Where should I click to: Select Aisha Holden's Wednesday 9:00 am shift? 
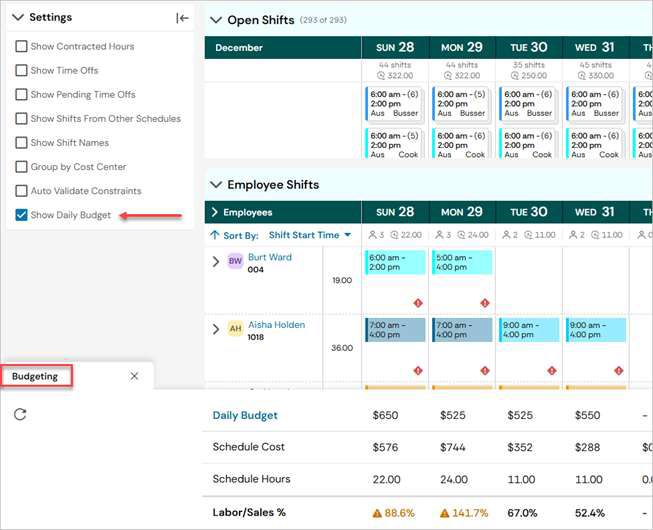point(596,330)
